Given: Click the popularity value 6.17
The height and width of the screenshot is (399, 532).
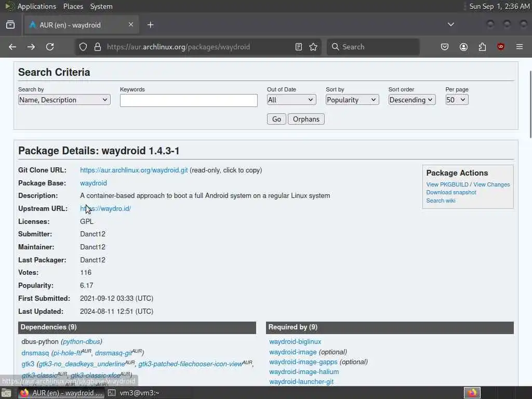Looking at the screenshot, I should [x=87, y=285].
